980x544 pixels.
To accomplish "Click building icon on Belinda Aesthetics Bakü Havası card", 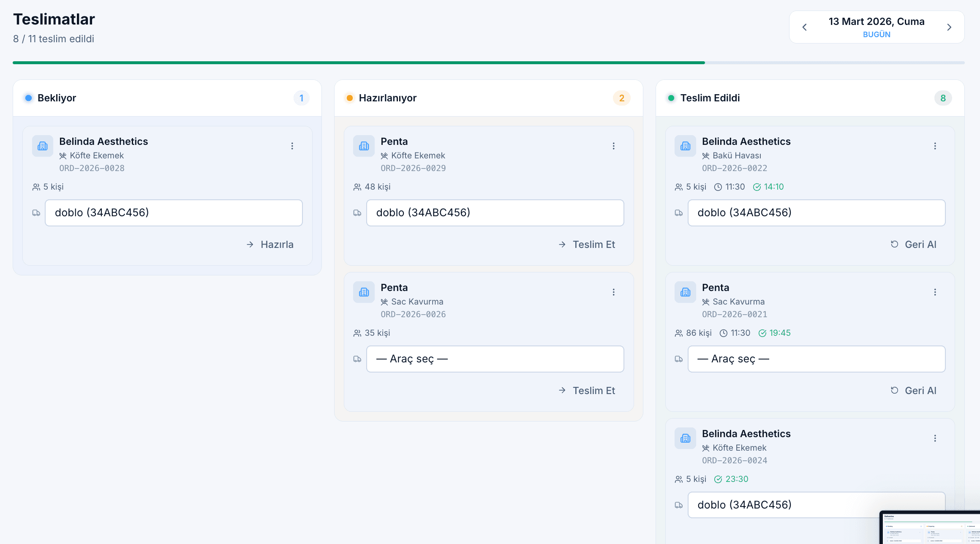I will click(x=685, y=146).
